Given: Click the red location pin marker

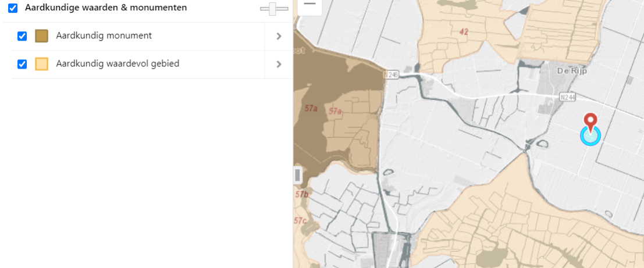Looking at the screenshot, I should click(590, 123).
